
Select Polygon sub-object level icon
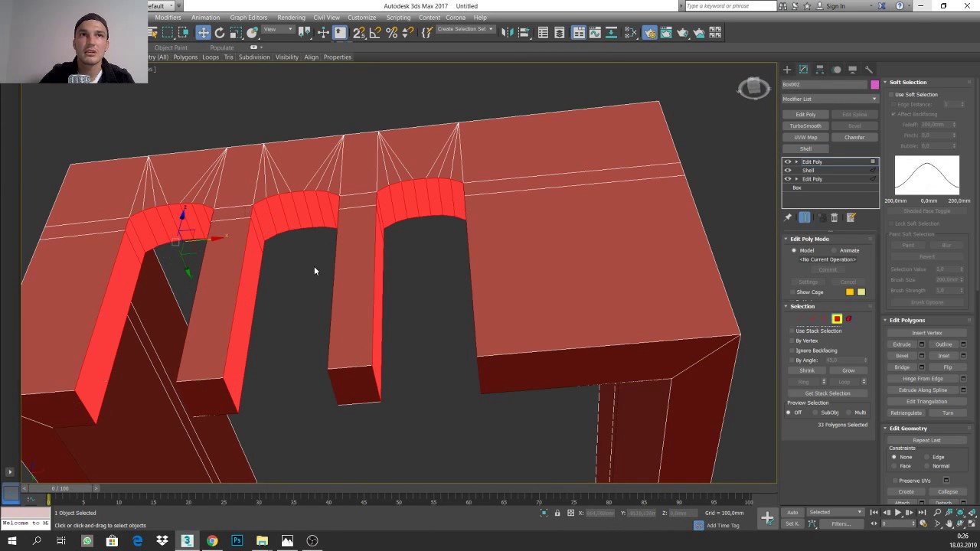tap(837, 318)
